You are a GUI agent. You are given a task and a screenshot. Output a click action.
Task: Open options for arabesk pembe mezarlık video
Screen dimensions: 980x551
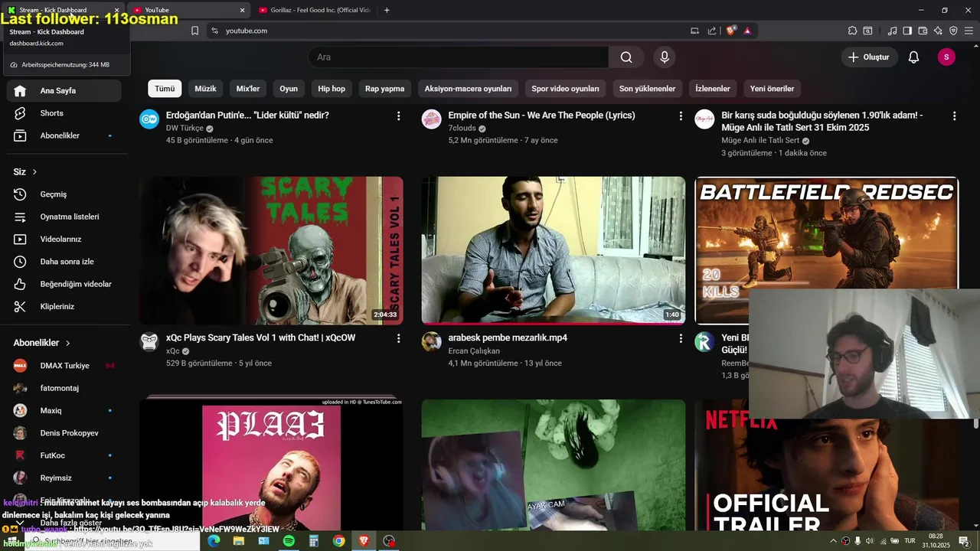coord(681,338)
